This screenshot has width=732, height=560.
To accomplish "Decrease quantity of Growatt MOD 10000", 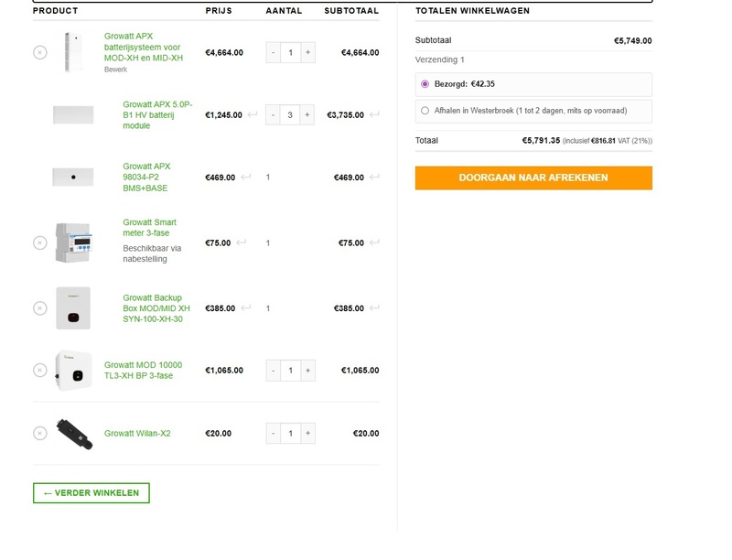I will pos(274,371).
